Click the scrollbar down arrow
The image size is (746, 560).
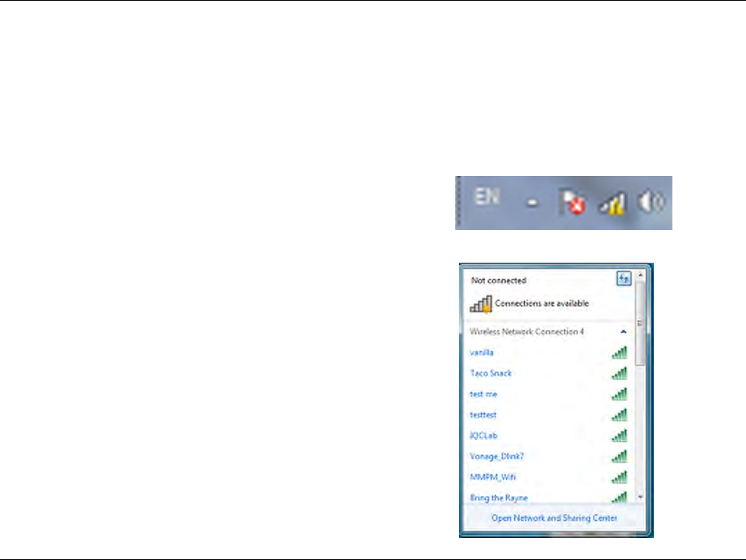(640, 497)
